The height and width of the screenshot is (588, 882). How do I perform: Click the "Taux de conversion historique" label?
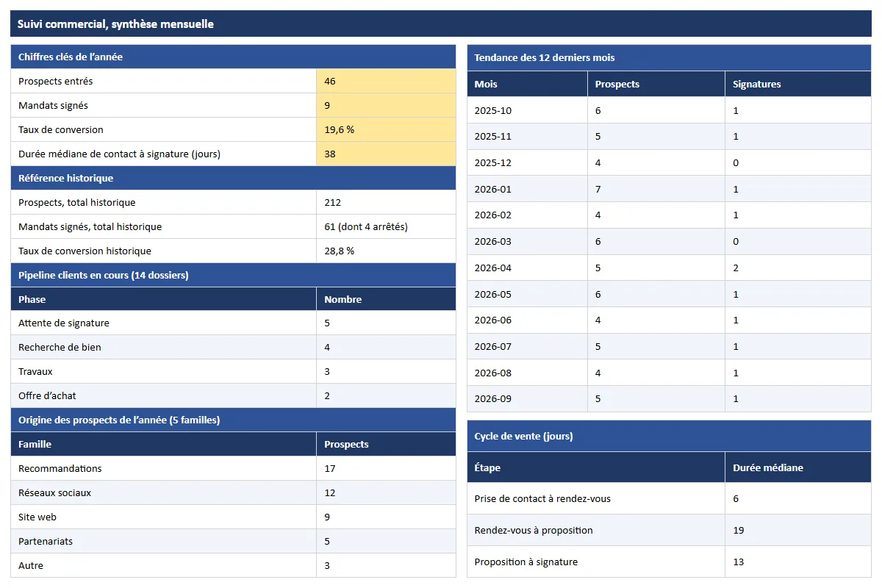(85, 251)
